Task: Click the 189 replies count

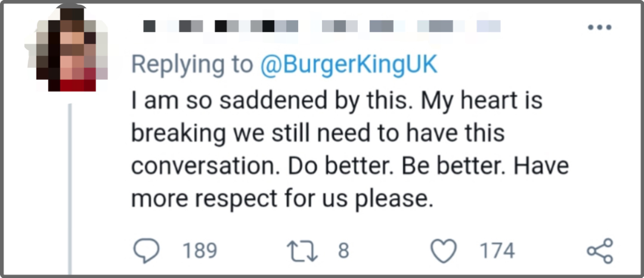Action: click(199, 250)
